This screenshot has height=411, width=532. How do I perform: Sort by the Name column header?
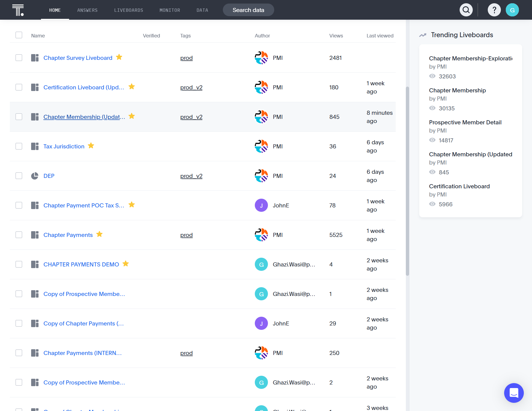pyautogui.click(x=38, y=36)
